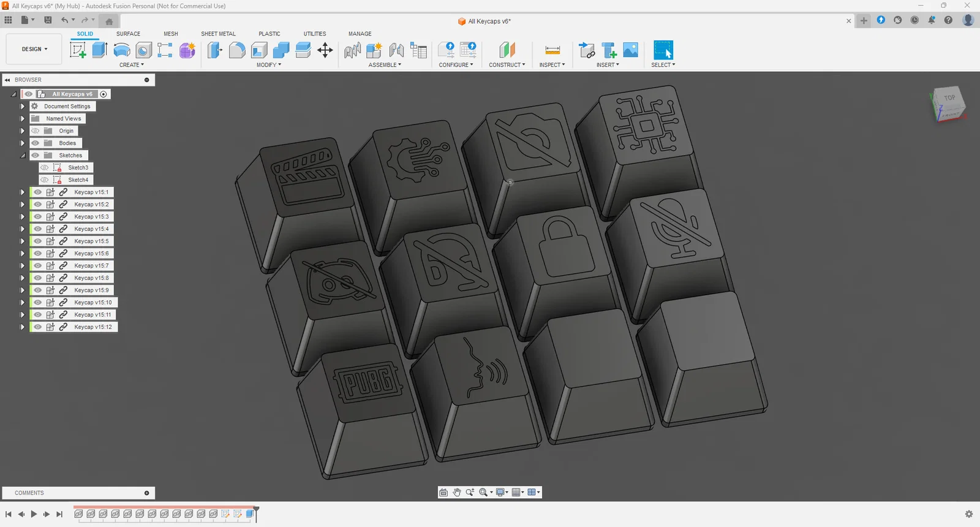Select the Create Sketch tool

pos(78,50)
